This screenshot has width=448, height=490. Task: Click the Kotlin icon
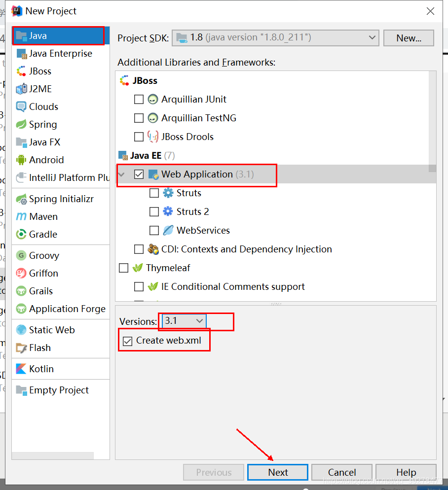pos(21,369)
